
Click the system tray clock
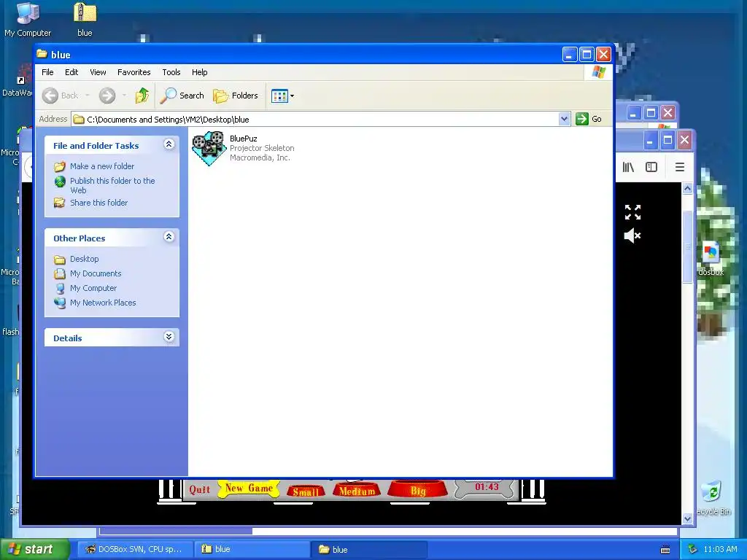[720, 549]
